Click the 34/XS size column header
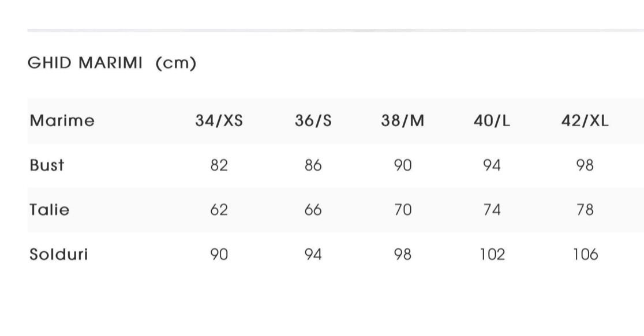Image resolution: width=644 pixels, height=336 pixels. tap(219, 121)
